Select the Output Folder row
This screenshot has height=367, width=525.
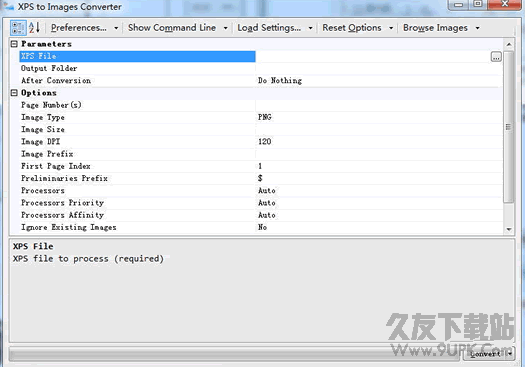pyautogui.click(x=261, y=69)
